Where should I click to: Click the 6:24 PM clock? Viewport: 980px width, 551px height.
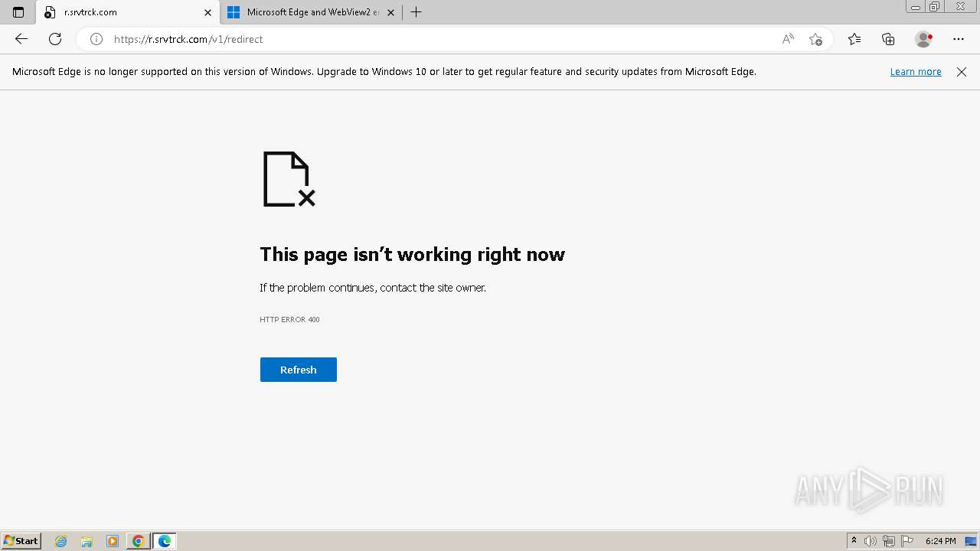(x=941, y=541)
